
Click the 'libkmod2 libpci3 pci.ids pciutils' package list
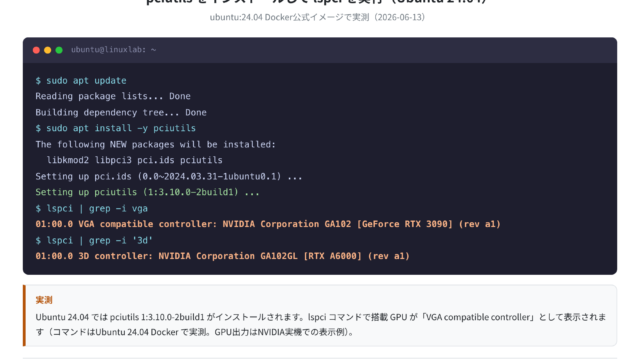tap(135, 160)
